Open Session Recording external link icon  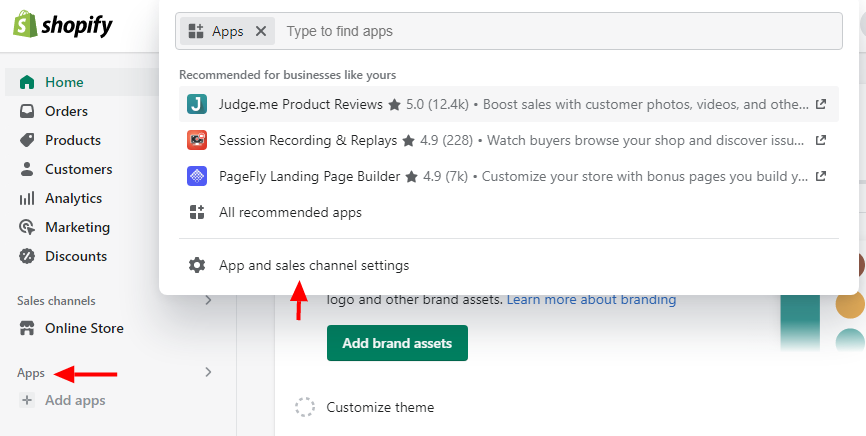coord(821,140)
